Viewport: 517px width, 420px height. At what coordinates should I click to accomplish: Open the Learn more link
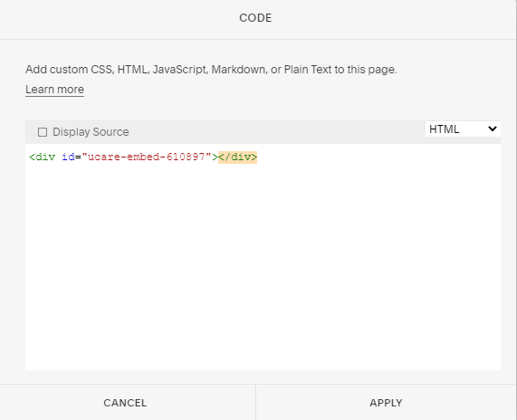[54, 90]
